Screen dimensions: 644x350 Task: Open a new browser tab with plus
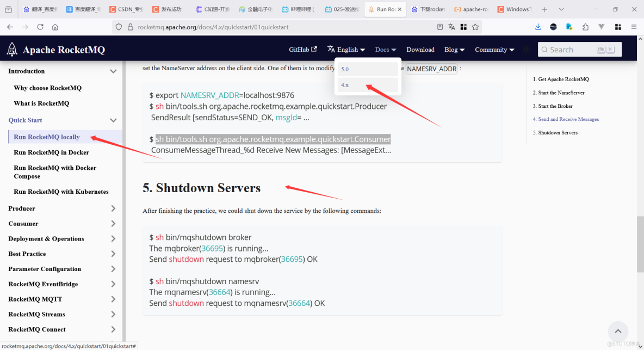[544, 9]
